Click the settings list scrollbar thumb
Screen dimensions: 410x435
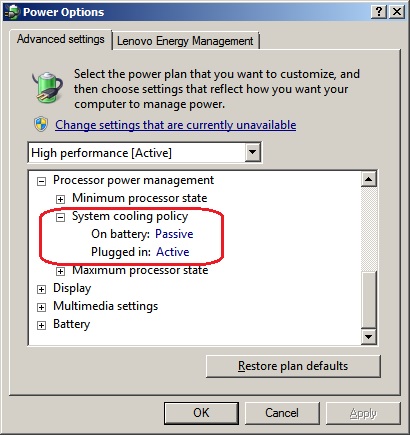pos(369,300)
